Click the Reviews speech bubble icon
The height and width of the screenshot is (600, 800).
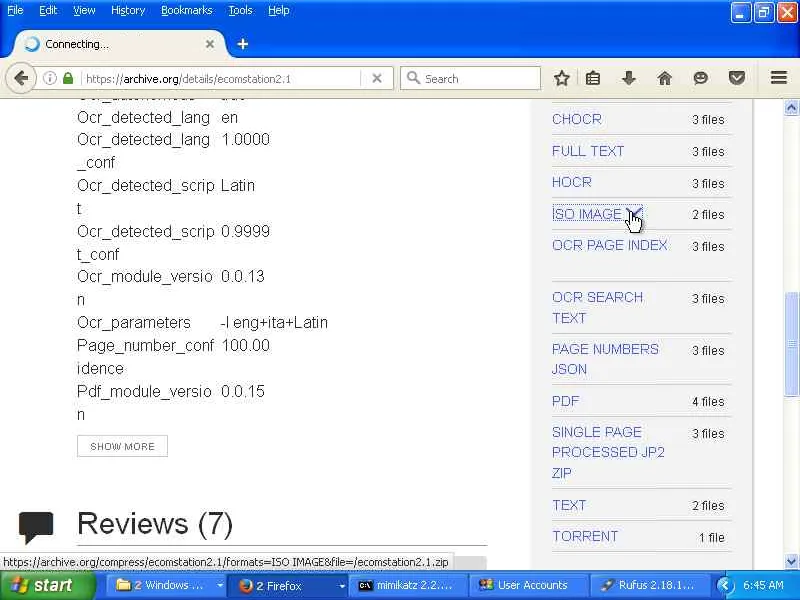click(x=36, y=527)
